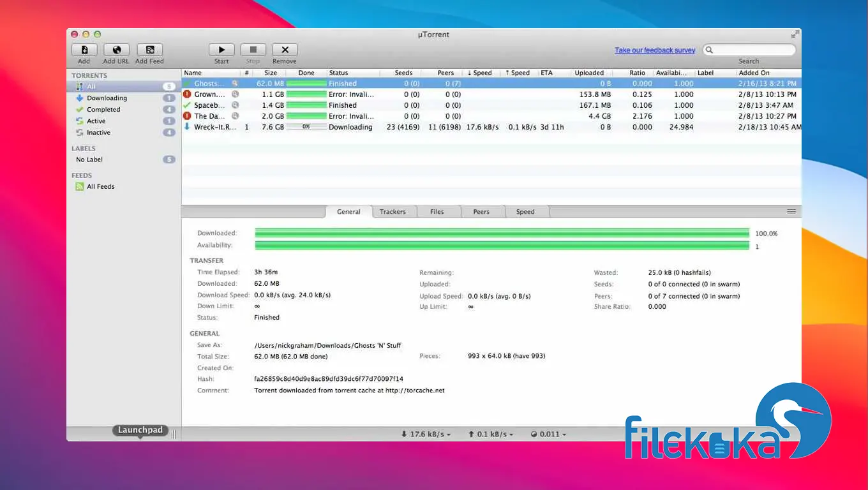
Task: Open the Peers tab
Action: pyautogui.click(x=481, y=212)
